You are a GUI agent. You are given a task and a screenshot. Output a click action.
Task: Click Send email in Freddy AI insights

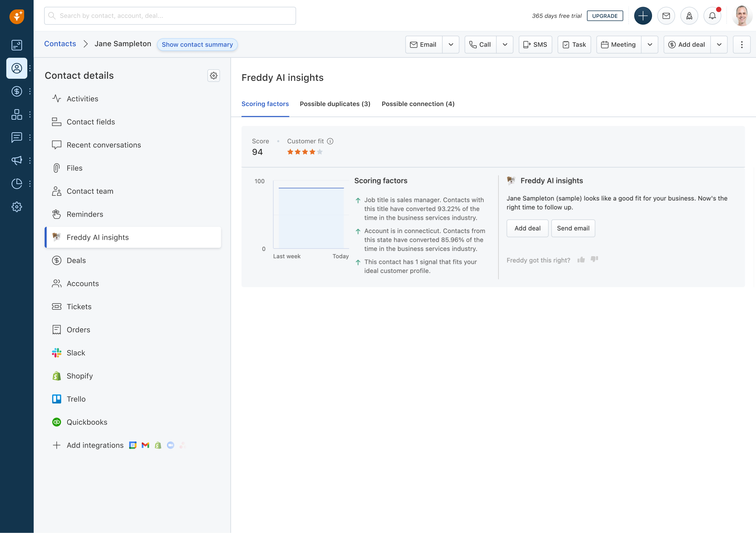[x=573, y=228]
